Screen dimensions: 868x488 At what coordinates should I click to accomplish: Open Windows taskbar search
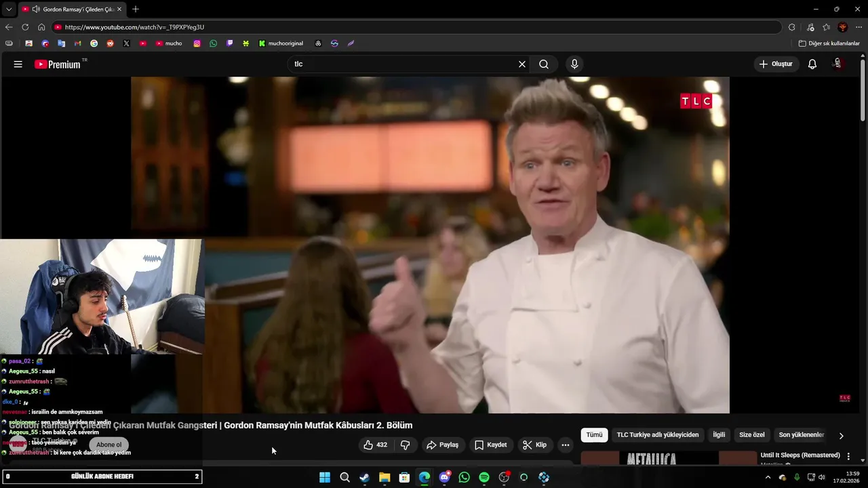click(344, 478)
